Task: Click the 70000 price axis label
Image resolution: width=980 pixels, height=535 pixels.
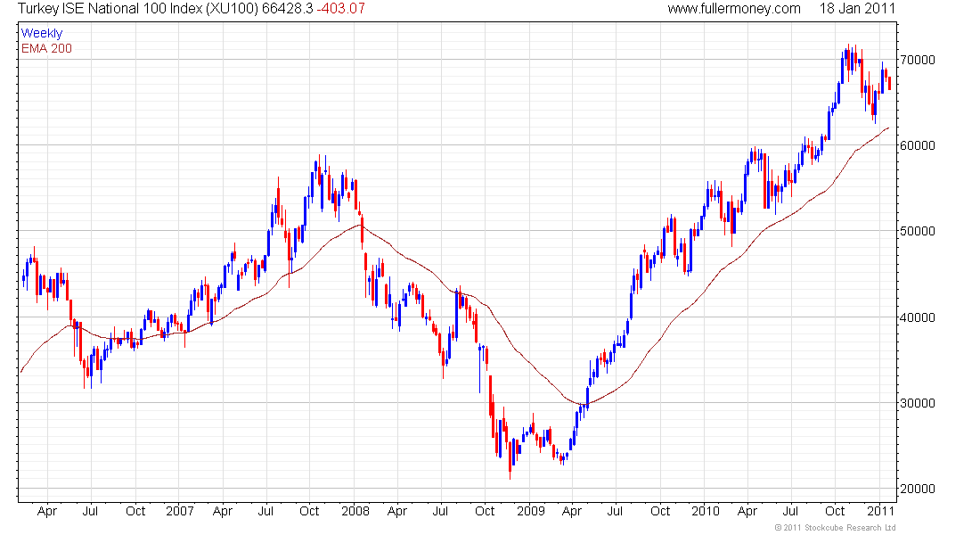Action: (x=918, y=60)
